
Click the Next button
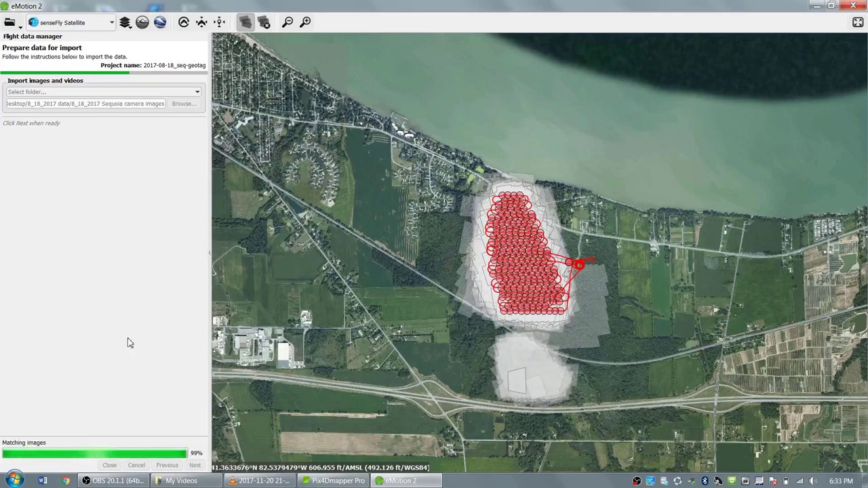(x=195, y=465)
